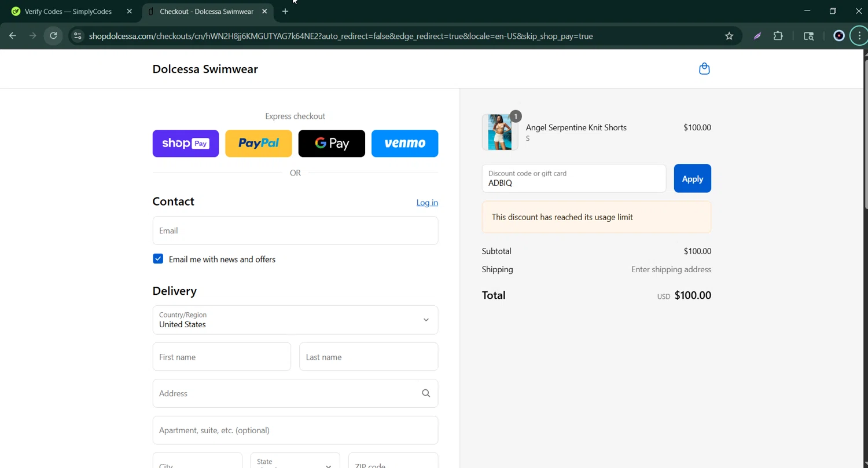
Task: Open the State dropdown
Action: click(x=295, y=463)
